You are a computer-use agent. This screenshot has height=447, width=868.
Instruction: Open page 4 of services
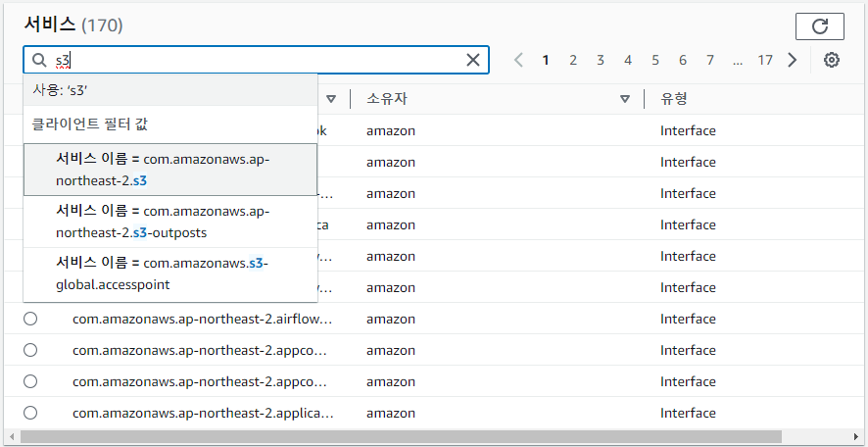tap(628, 60)
